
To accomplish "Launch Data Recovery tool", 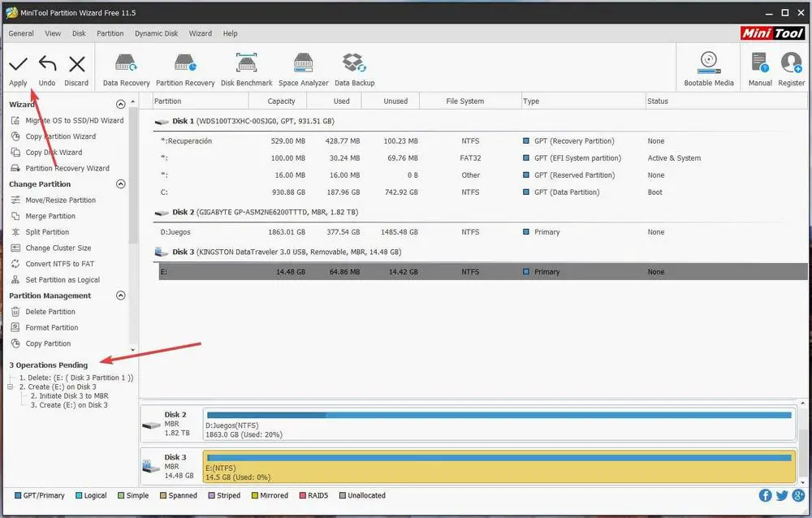I will [x=126, y=70].
